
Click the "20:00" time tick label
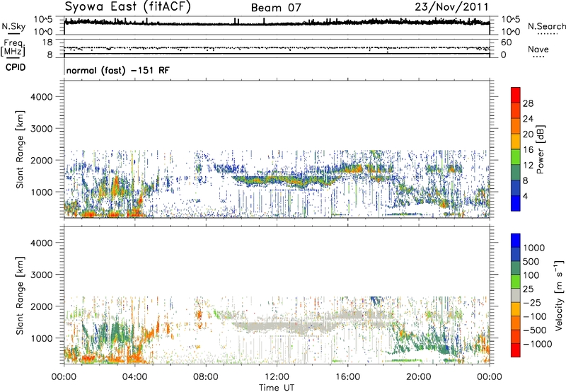tap(419, 377)
